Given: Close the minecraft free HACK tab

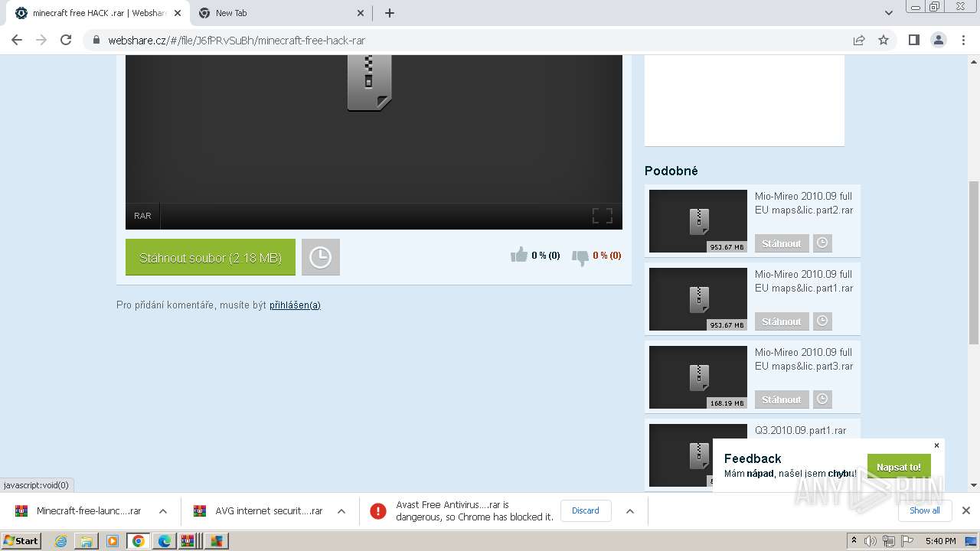Looking at the screenshot, I should 178,13.
